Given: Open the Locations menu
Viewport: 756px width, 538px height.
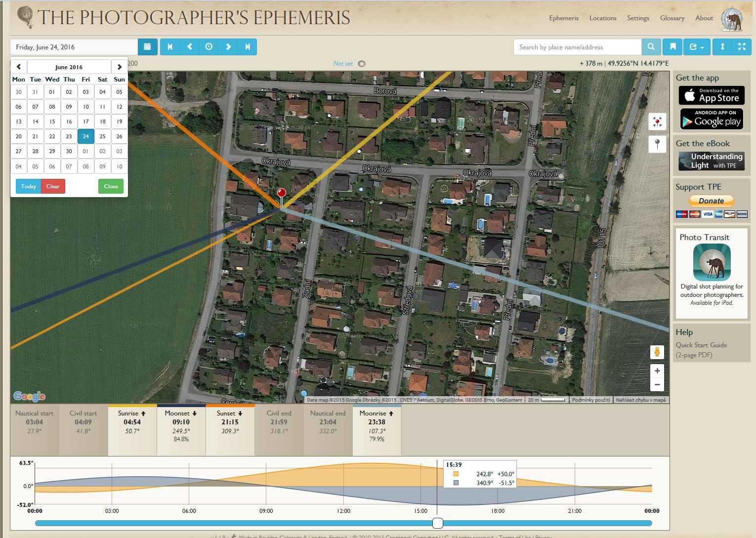Looking at the screenshot, I should [x=602, y=18].
